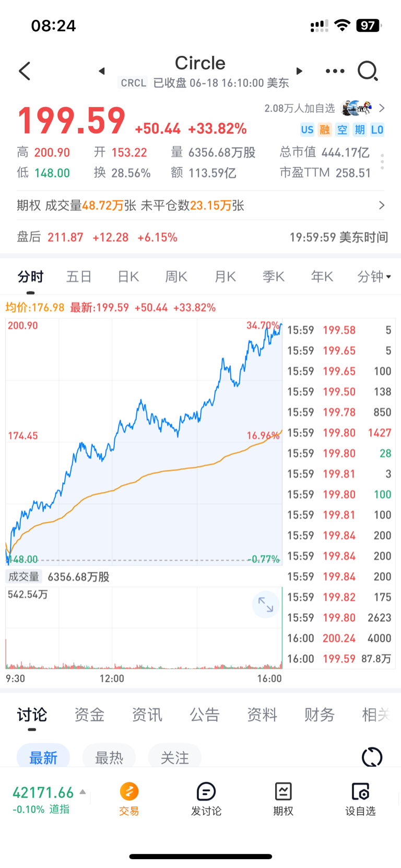
Task: Tap the 16:00 199.59 87.8万 row
Action: coord(339,659)
